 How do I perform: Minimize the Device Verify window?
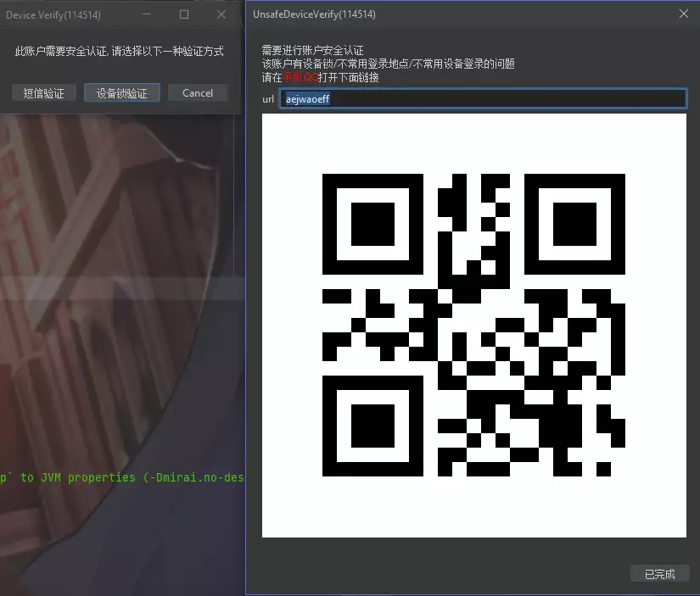tap(147, 14)
